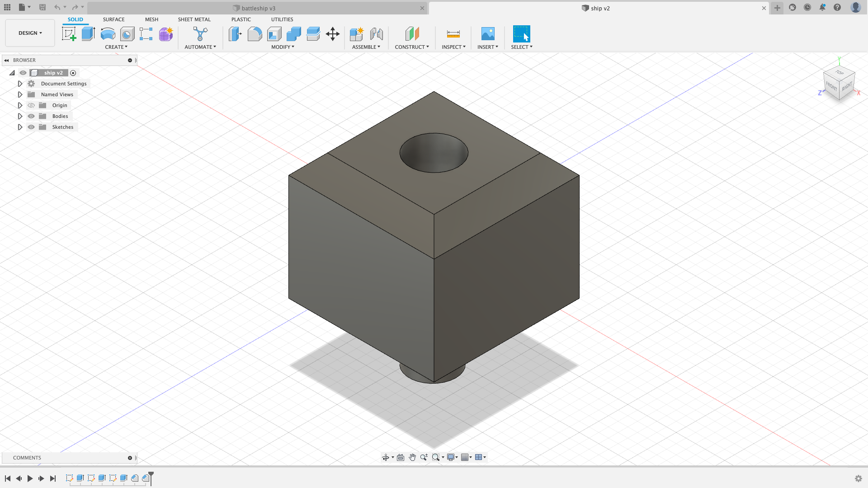Viewport: 868px width, 488px height.
Task: Click the Save disk icon
Action: [x=42, y=7]
